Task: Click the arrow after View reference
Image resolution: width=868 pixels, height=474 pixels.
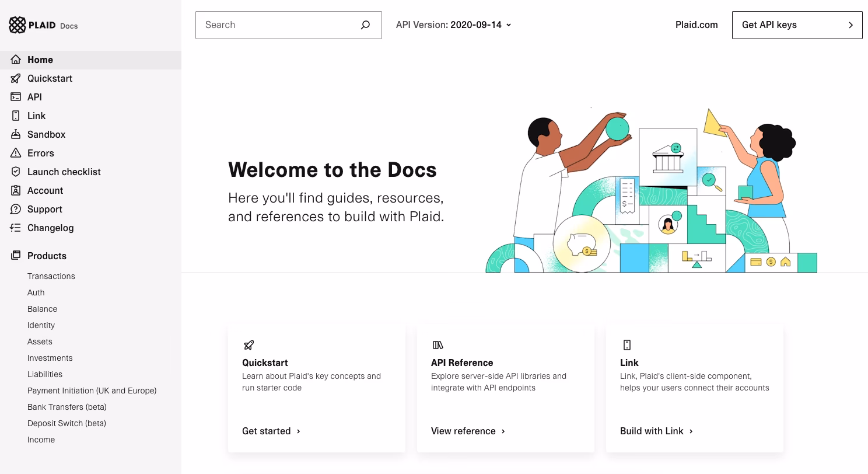Action: tap(503, 431)
